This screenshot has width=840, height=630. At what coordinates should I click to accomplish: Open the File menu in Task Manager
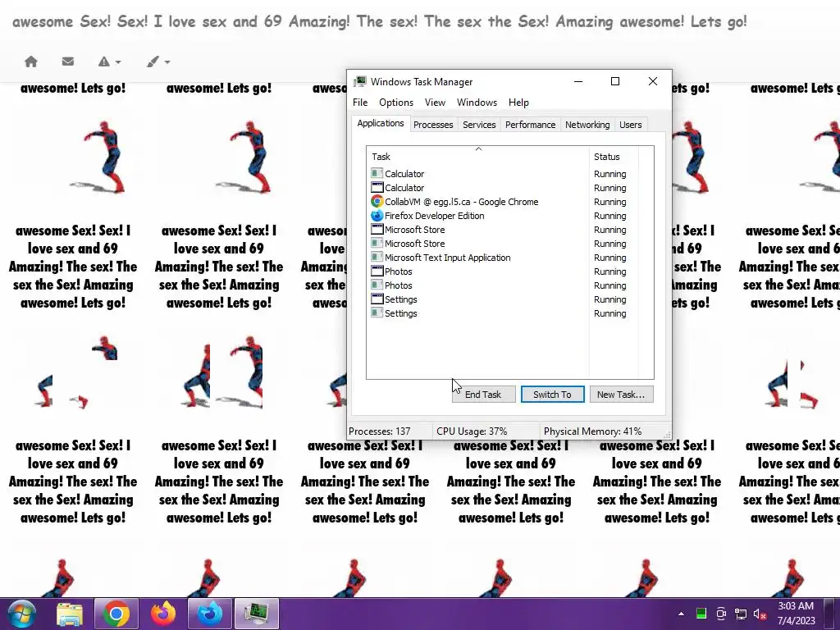360,103
